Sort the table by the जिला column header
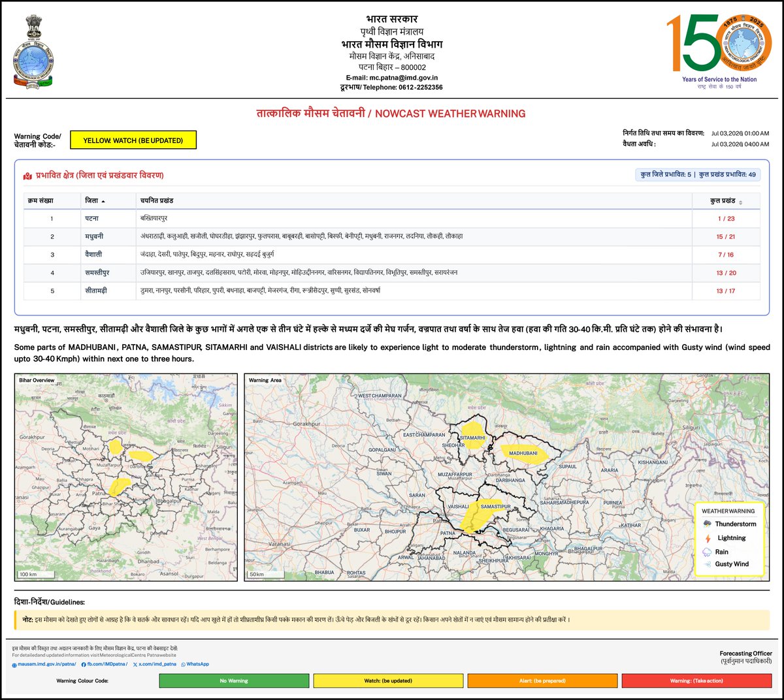This screenshot has width=784, height=700. click(95, 200)
